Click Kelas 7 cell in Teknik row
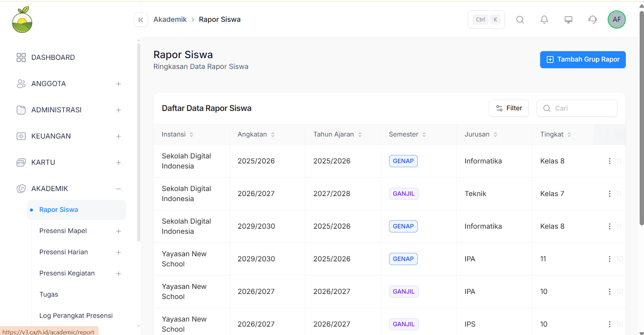 click(x=552, y=193)
